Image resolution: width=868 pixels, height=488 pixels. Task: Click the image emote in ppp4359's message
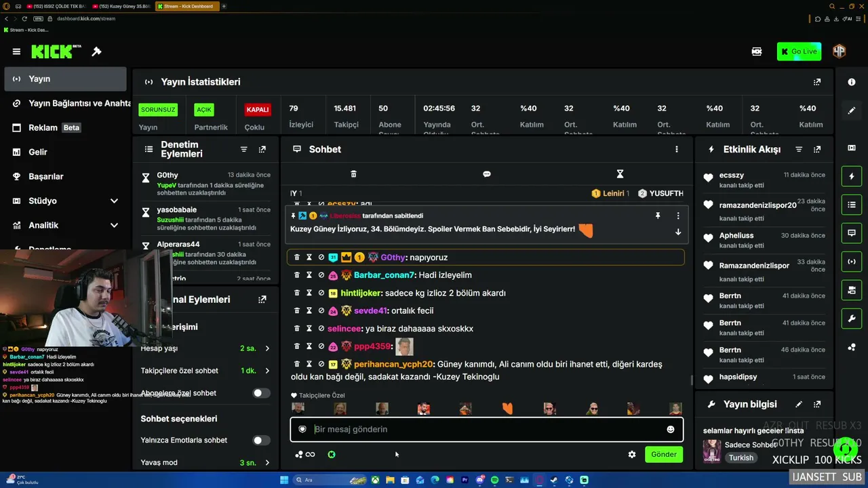click(404, 346)
